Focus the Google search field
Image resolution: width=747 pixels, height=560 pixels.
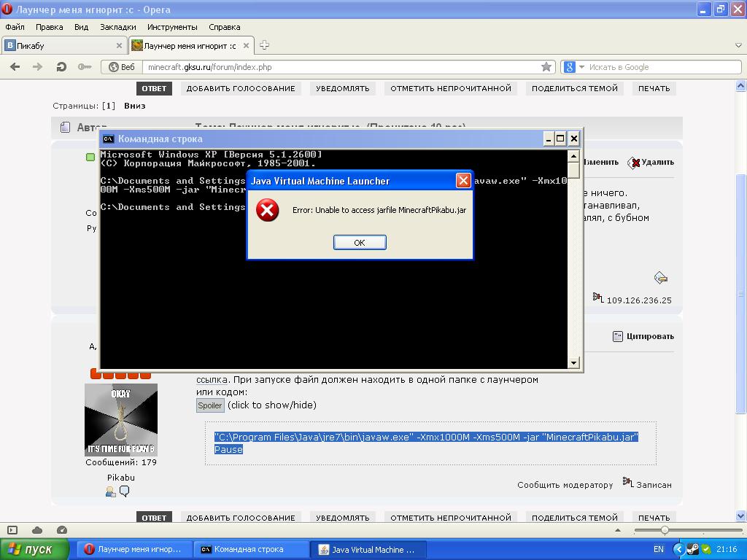pyautogui.click(x=664, y=67)
